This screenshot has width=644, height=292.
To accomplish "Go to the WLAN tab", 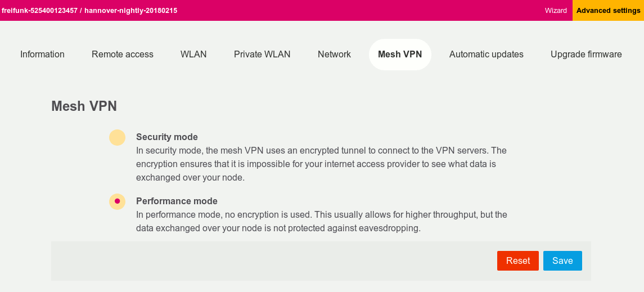I will pyautogui.click(x=193, y=55).
